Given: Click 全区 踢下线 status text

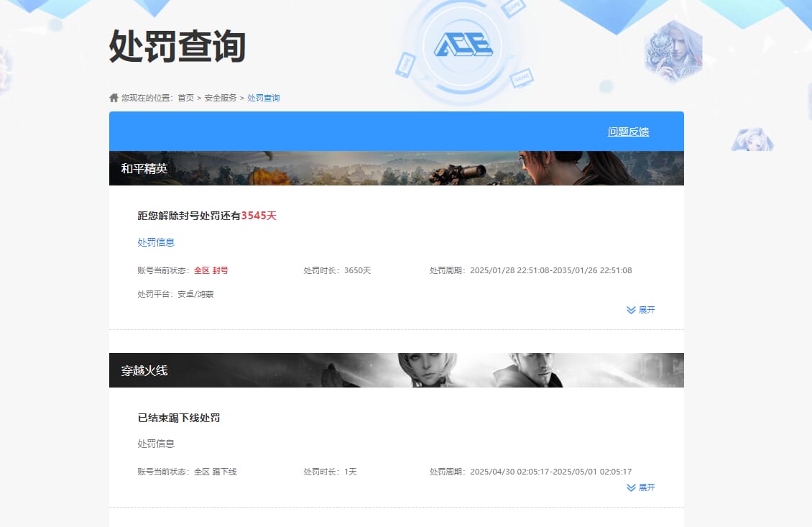Looking at the screenshot, I should click(216, 472).
